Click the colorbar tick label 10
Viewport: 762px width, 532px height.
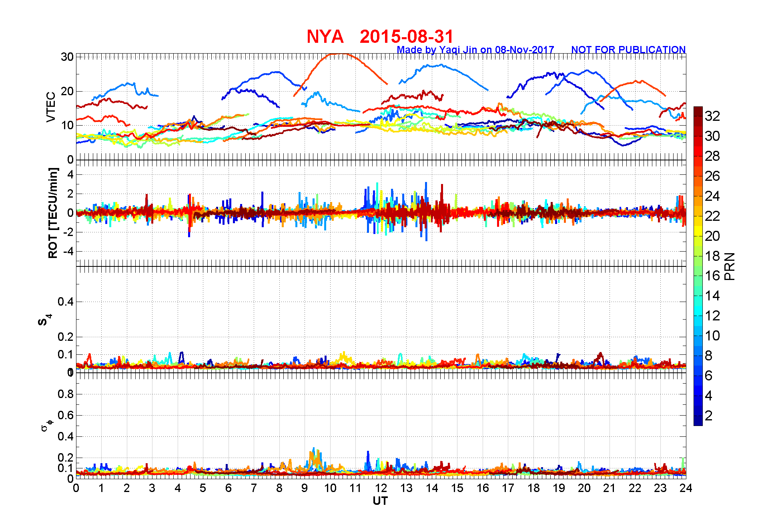[x=712, y=336]
